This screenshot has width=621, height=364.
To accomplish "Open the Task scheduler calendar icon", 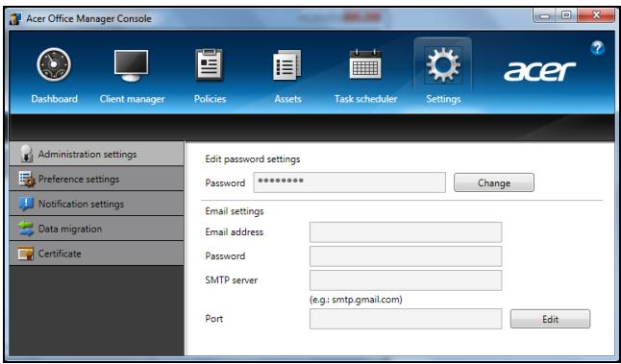I will point(365,64).
